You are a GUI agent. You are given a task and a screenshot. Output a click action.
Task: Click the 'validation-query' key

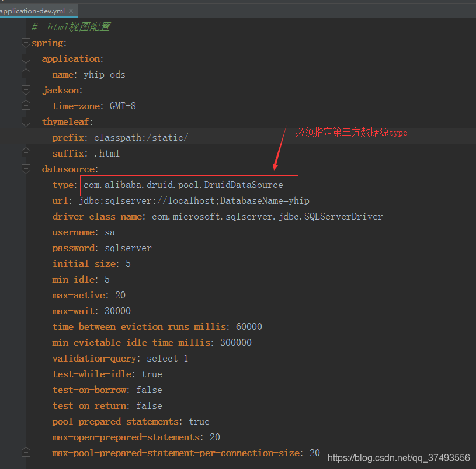[x=95, y=359]
